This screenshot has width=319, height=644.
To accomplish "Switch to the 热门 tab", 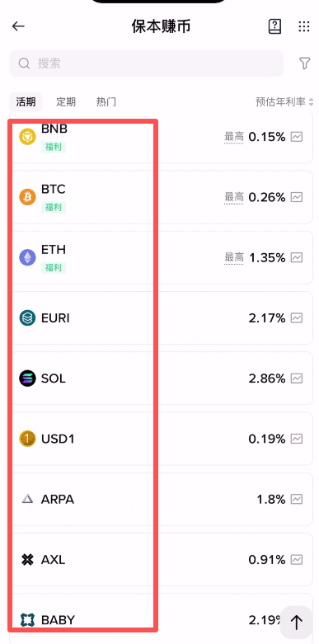I will click(x=106, y=102).
